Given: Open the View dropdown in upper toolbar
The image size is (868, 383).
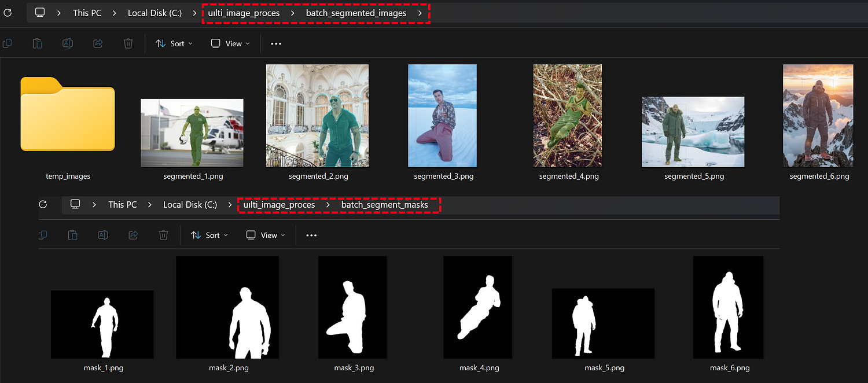Looking at the screenshot, I should point(230,43).
